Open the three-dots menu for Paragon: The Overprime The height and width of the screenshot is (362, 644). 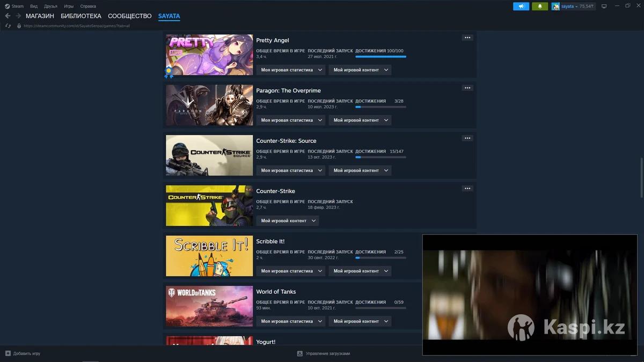point(467,88)
